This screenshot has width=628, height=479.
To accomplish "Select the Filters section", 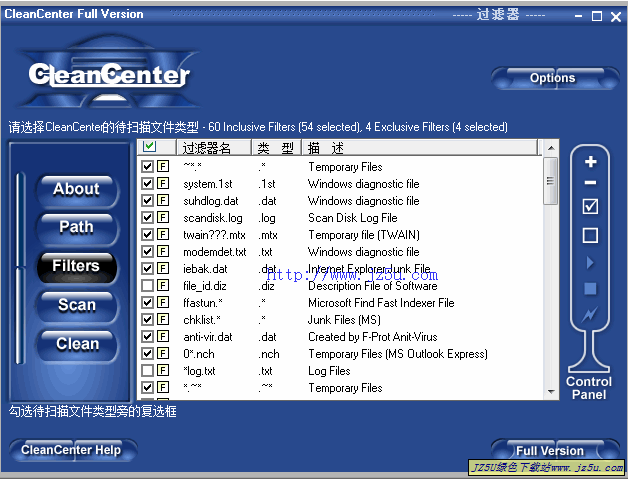I will tap(77, 267).
